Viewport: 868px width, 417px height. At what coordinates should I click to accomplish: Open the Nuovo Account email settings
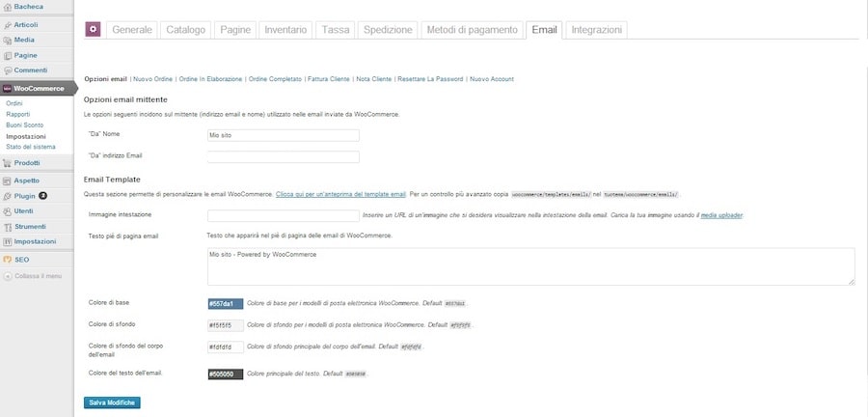pos(492,79)
